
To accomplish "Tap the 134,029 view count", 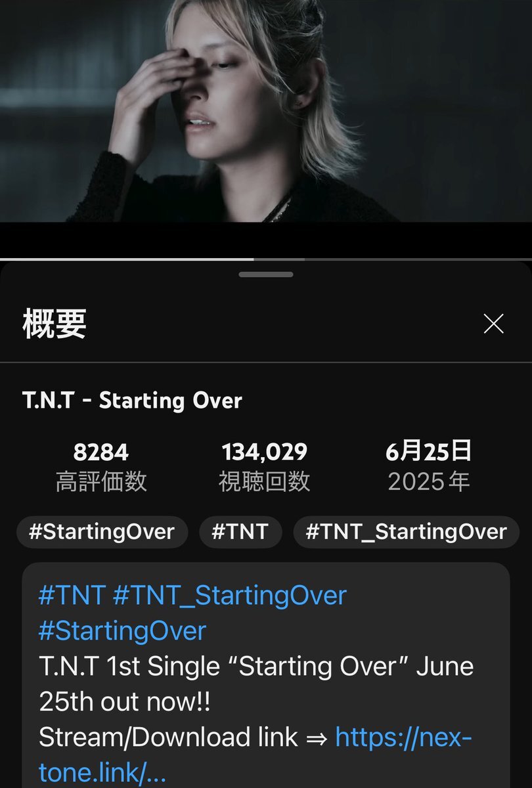I will pyautogui.click(x=264, y=452).
